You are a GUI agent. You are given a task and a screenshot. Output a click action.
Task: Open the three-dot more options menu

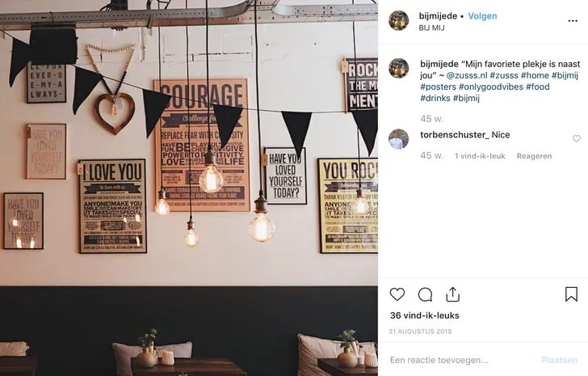point(573,21)
